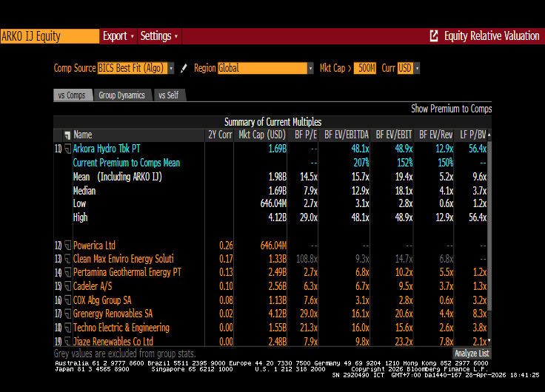Open the Curr USD currency dropdown
The height and width of the screenshot is (392, 545).
click(x=409, y=68)
